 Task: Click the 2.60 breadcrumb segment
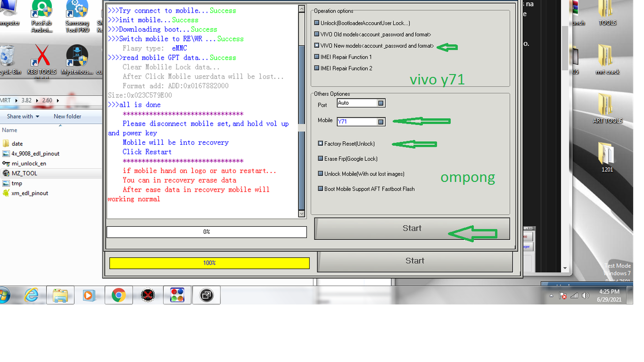click(x=47, y=101)
